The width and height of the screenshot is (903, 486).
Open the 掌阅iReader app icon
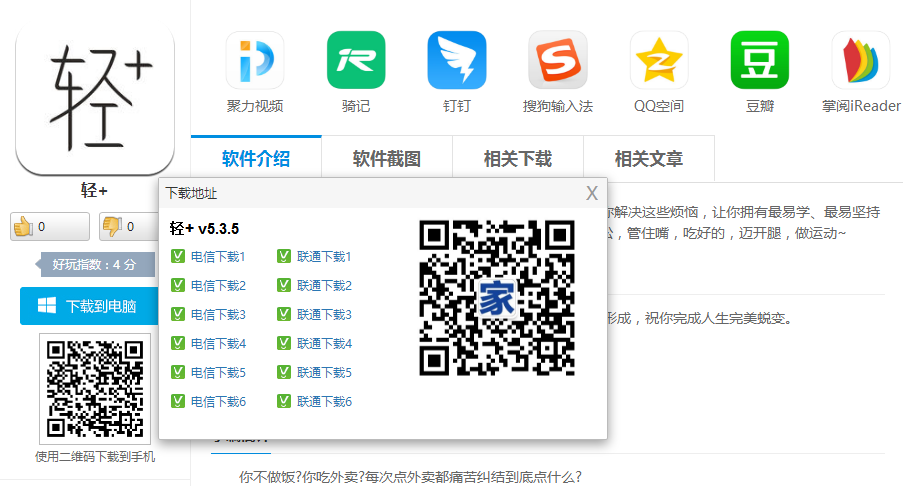861,60
